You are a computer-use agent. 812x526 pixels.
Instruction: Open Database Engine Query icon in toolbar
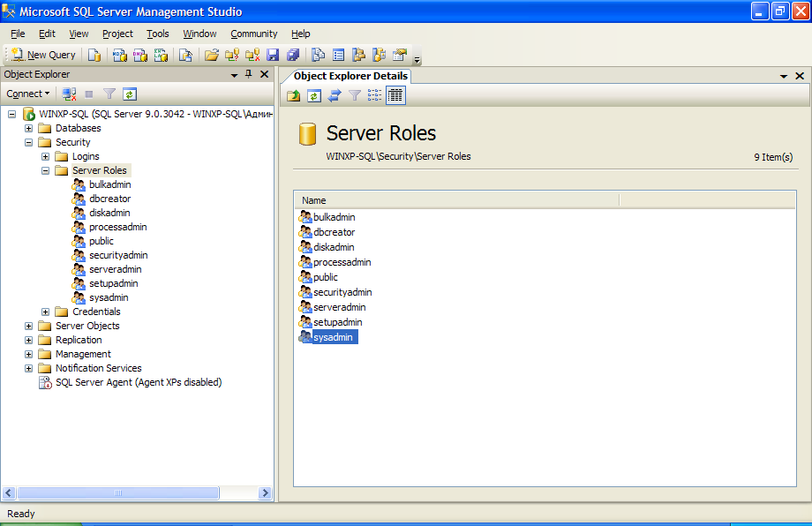point(94,55)
